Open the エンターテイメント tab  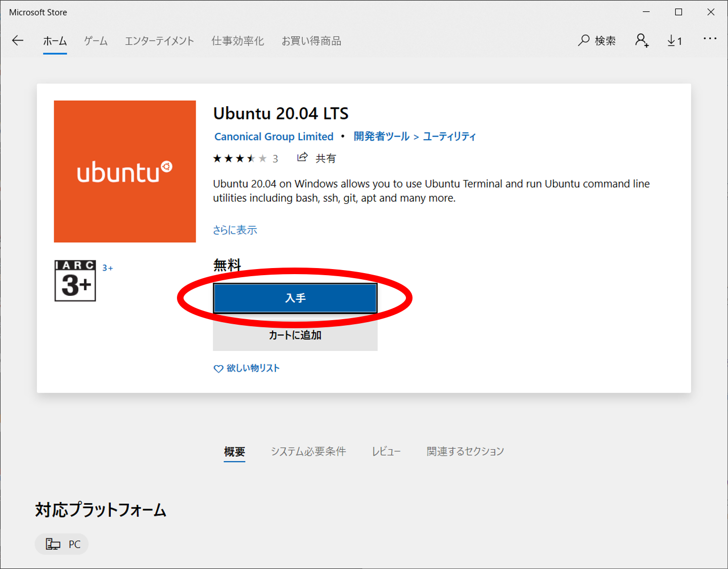(x=160, y=41)
